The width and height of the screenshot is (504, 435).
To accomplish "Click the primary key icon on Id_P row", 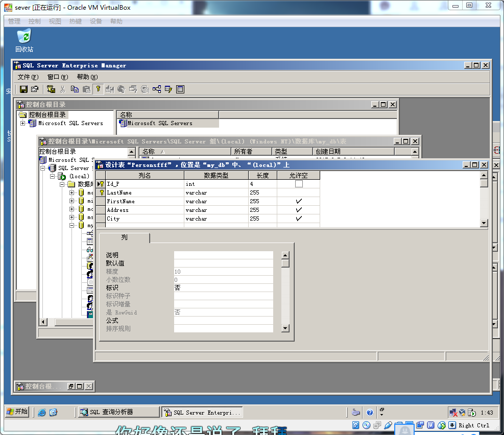I will (x=101, y=184).
